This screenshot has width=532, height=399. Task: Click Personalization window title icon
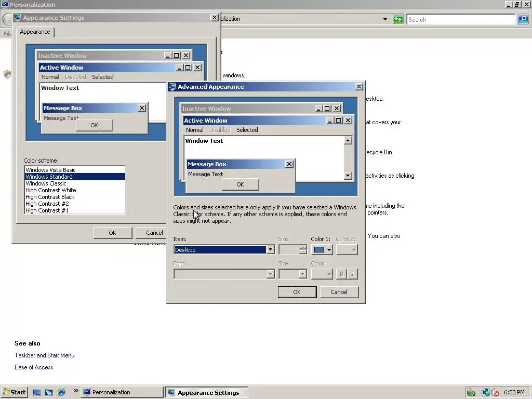(5, 4)
